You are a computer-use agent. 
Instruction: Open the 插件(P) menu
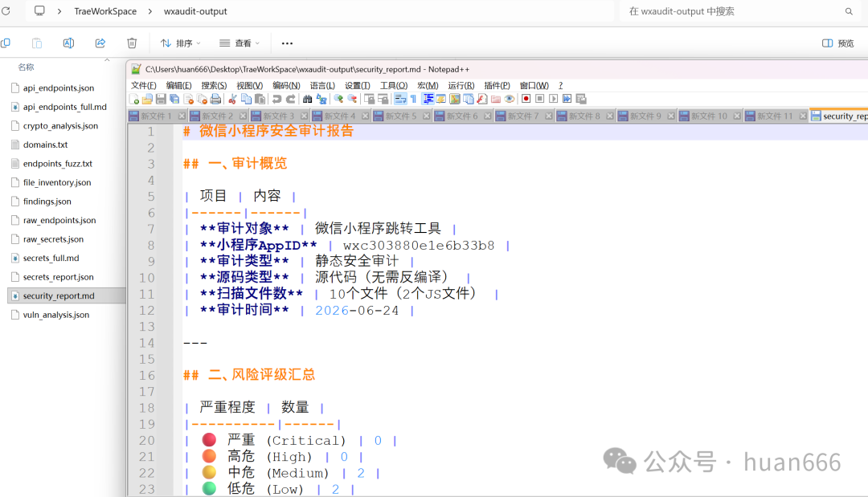click(497, 85)
